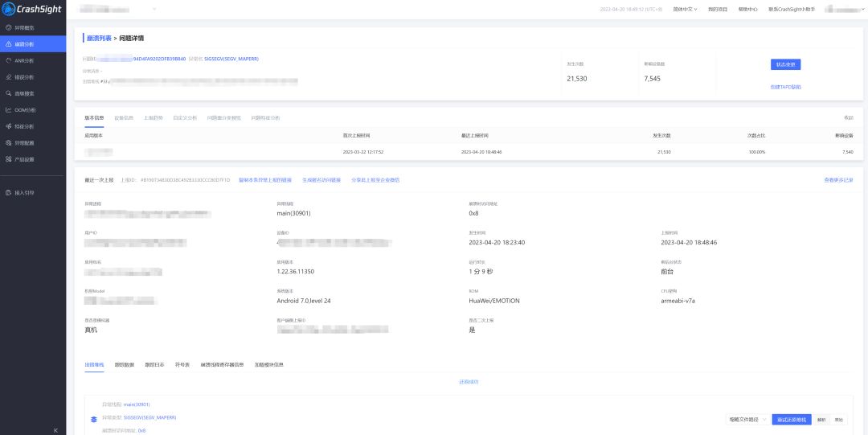Click the 接入引导 sidebar icon
Viewport: 868px width, 435px height.
[8, 193]
